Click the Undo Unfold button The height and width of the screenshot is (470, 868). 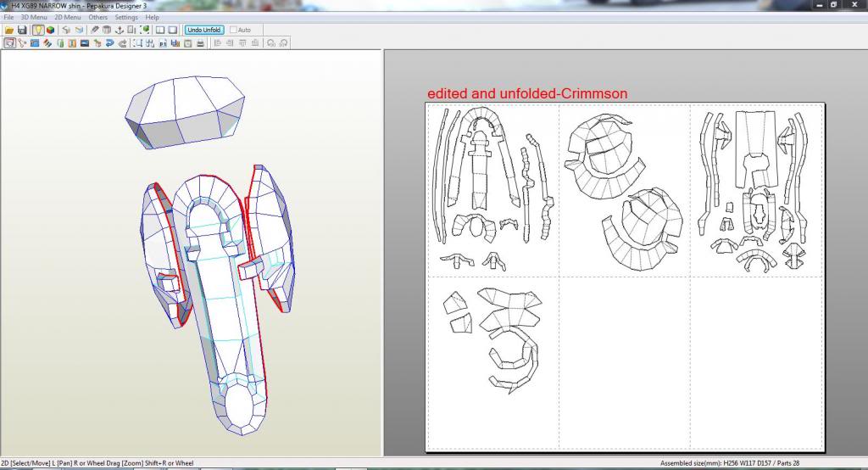click(204, 30)
